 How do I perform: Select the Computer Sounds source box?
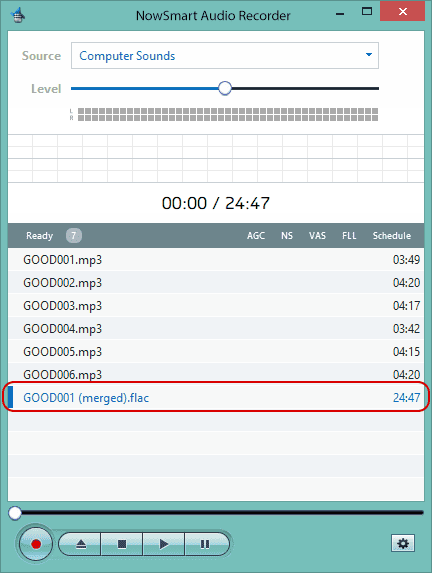[225, 56]
